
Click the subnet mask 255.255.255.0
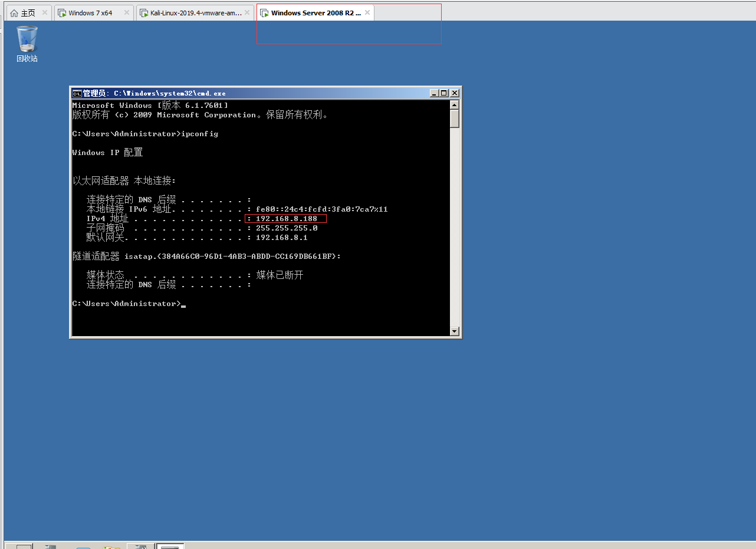287,228
